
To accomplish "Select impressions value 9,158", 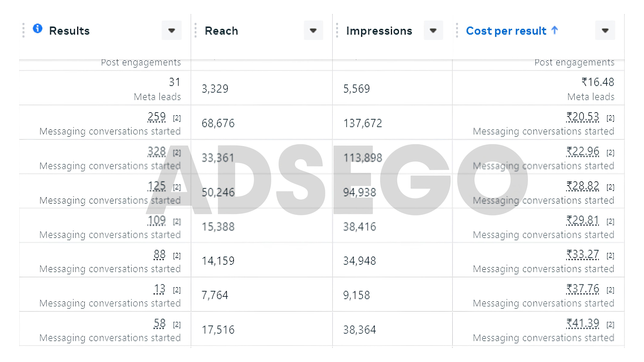I will 356,295.
